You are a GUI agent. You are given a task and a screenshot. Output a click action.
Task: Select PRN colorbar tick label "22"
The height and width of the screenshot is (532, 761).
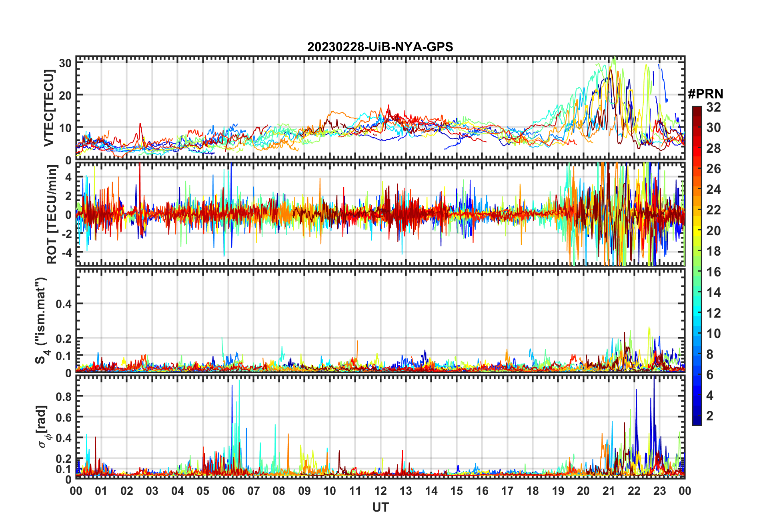coord(713,210)
